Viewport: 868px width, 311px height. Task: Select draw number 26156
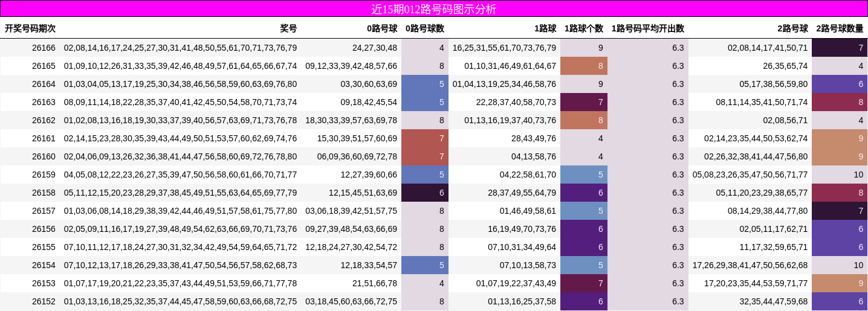click(44, 229)
